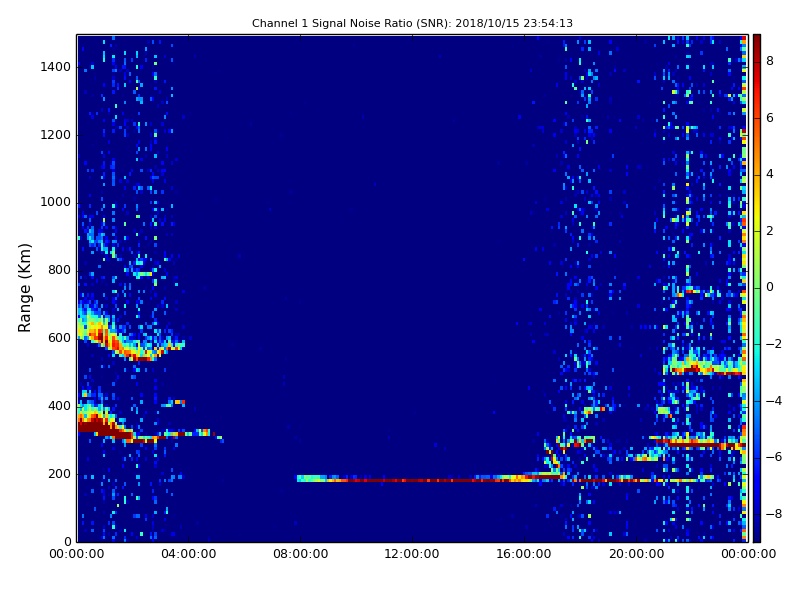Click the colorbar label −2
The width and height of the screenshot is (800, 600).
click(x=774, y=344)
